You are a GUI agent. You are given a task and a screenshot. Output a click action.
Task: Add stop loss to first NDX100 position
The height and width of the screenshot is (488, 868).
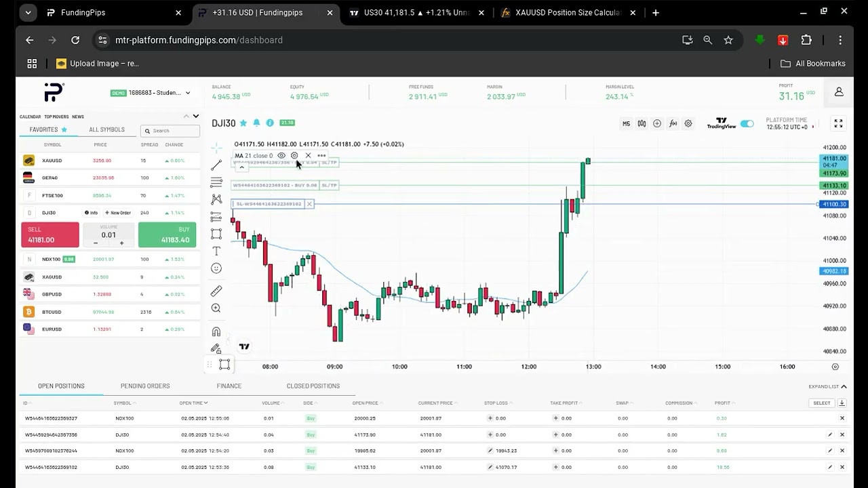coord(490,418)
